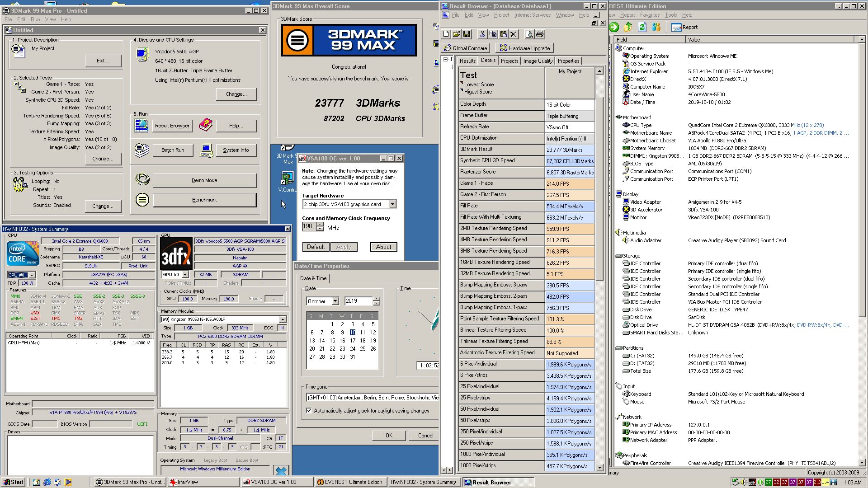868x488 pixels.
Task: Click the Rasterizer Score row in Result Browser
Action: pyautogui.click(x=526, y=172)
